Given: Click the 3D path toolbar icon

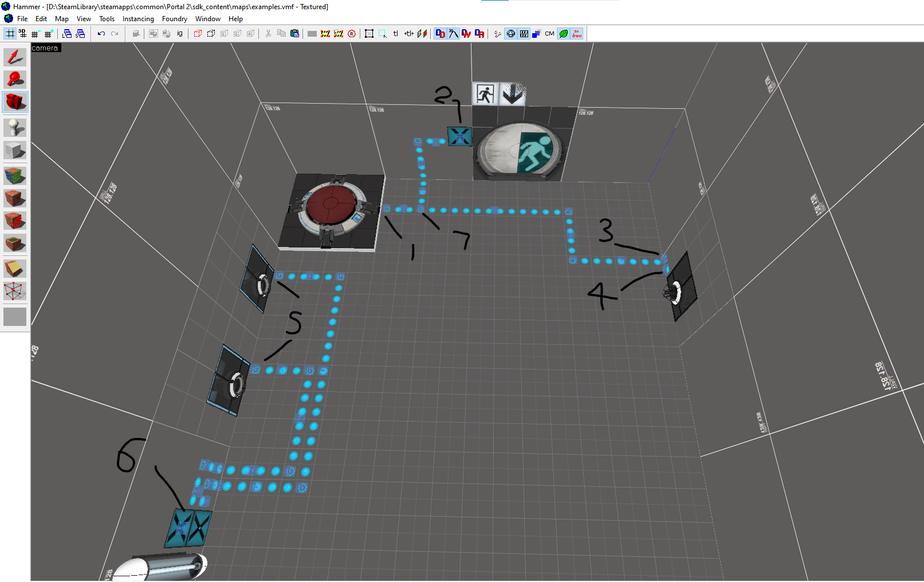Looking at the screenshot, I should 453,34.
